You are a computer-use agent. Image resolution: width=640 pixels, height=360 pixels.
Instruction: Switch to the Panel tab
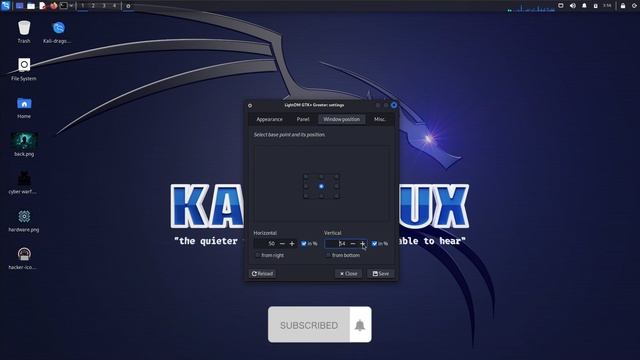pos(303,119)
